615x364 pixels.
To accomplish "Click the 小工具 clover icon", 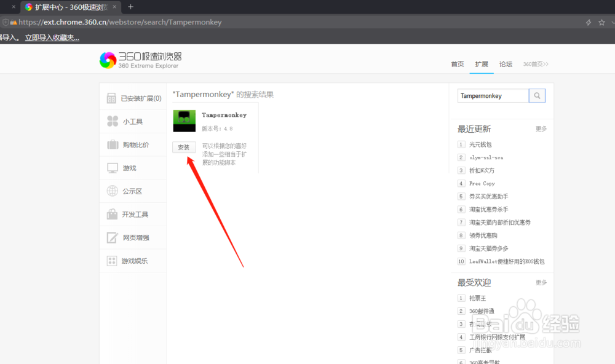I will click(x=113, y=121).
